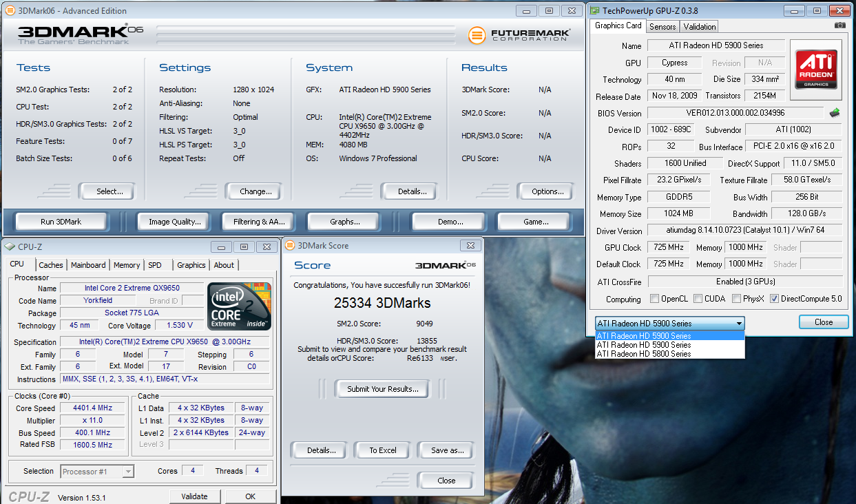This screenshot has width=856, height=504.
Task: Close the 3DMark Score dialog via Close button
Action: 446,481
